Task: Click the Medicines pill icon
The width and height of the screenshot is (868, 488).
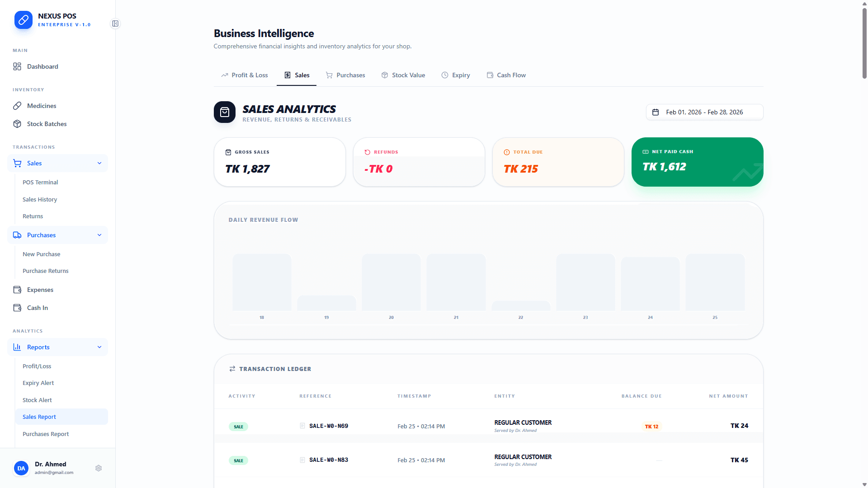Action: (17, 105)
